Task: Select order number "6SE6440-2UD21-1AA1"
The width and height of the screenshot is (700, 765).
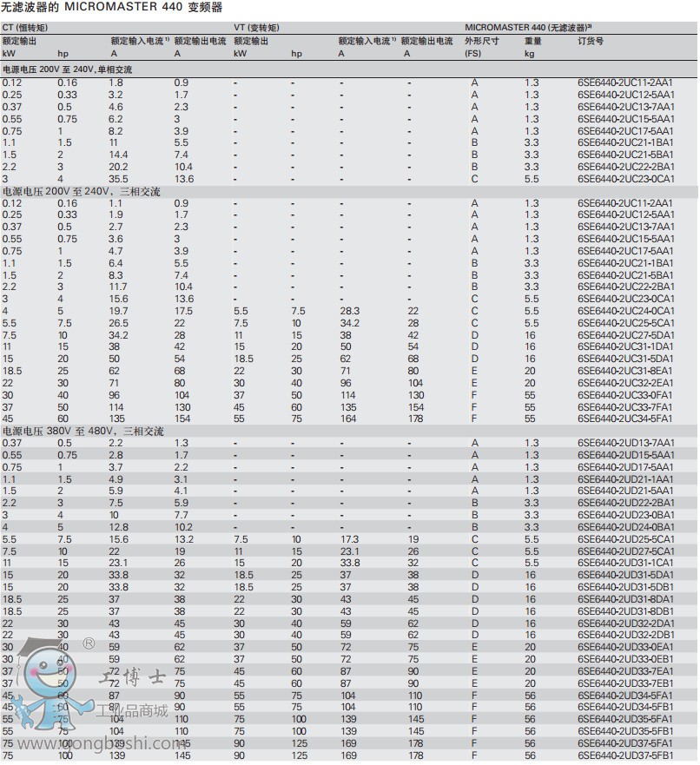Action: (625, 479)
